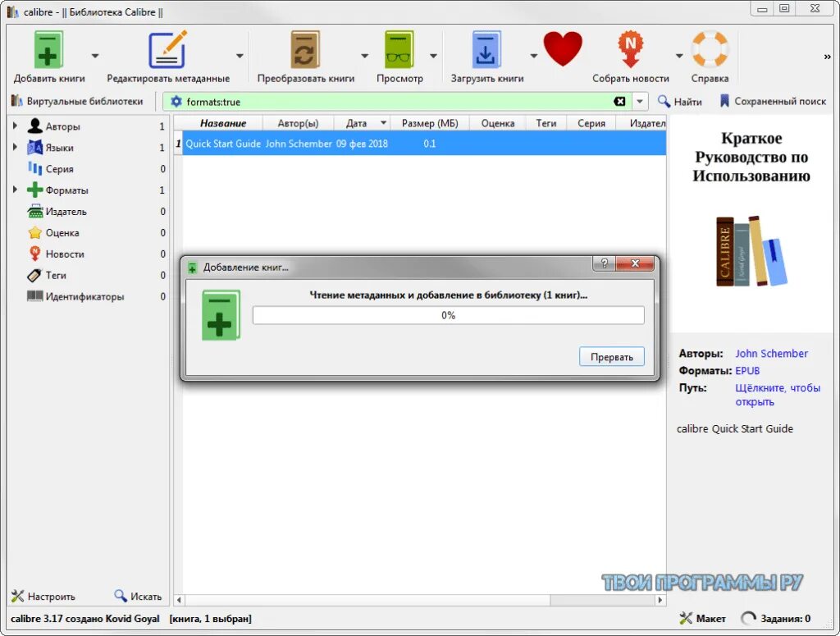Sort by Автор(ы) column header
The width and height of the screenshot is (840, 636).
(x=298, y=123)
